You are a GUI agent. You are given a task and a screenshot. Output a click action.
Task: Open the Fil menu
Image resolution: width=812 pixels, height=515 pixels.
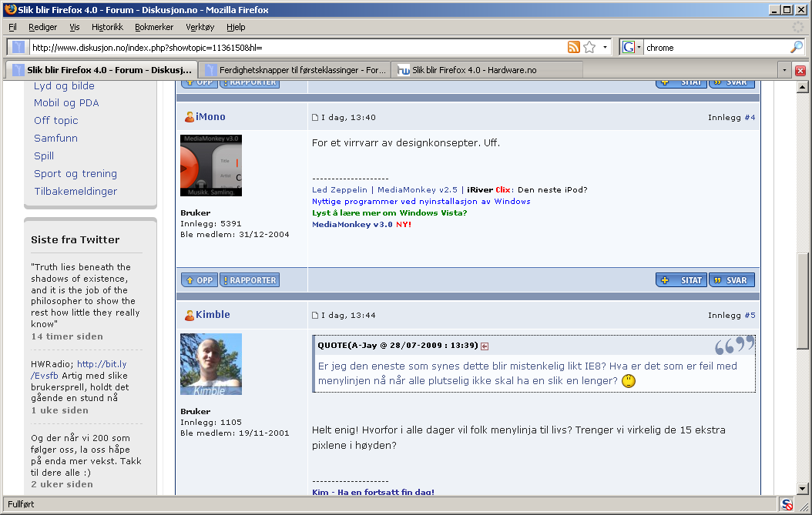pos(12,27)
